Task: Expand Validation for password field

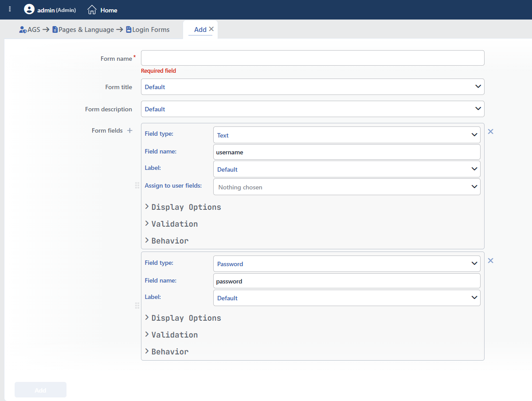Action: pyautogui.click(x=171, y=335)
